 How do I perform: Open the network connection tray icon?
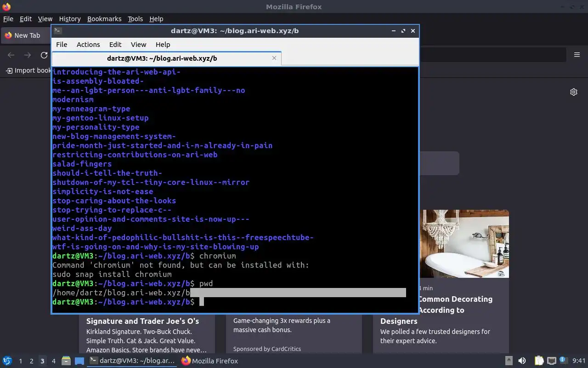[552, 361]
